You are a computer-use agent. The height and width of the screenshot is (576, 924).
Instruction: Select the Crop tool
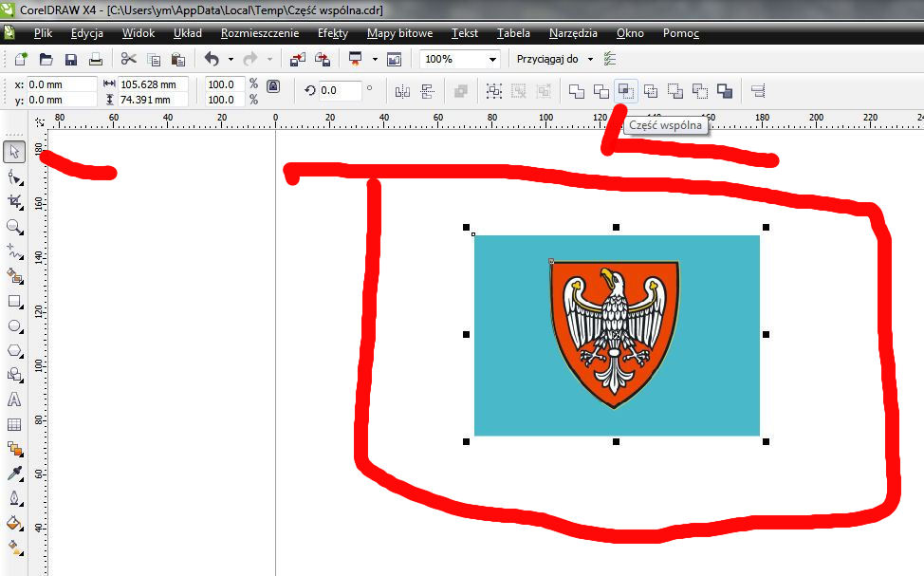(14, 201)
